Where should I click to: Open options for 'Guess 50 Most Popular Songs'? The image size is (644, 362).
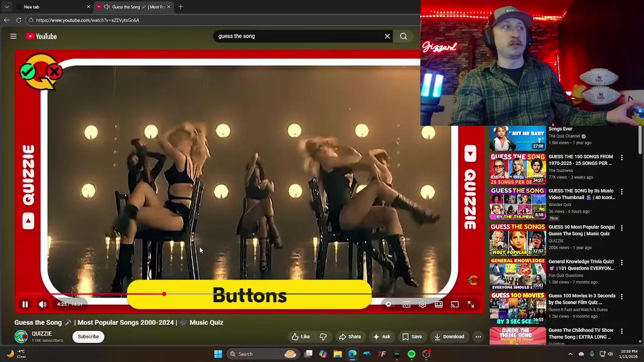[x=622, y=228]
